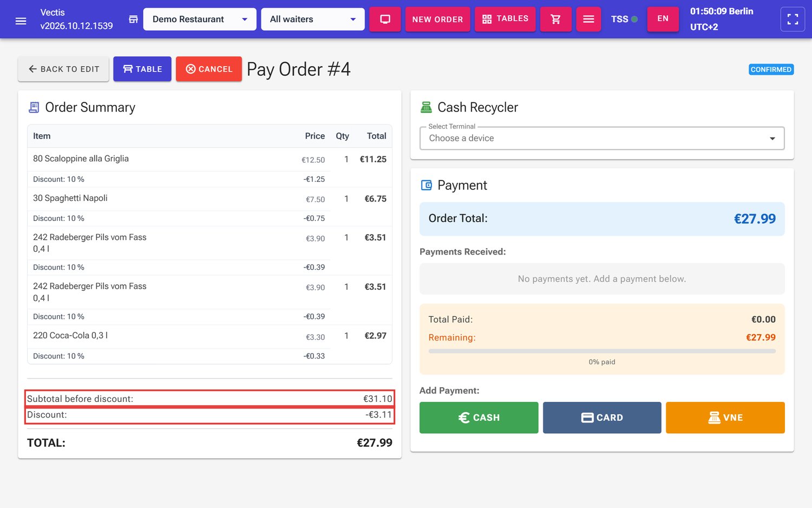812x508 pixels.
Task: Add a VNE payment
Action: 725,418
